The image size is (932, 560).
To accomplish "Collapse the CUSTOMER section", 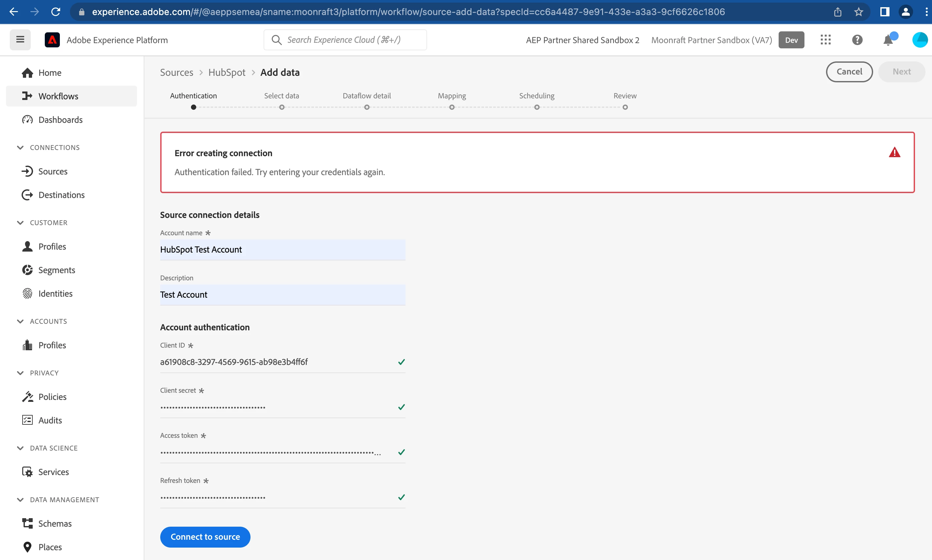I will coord(20,222).
